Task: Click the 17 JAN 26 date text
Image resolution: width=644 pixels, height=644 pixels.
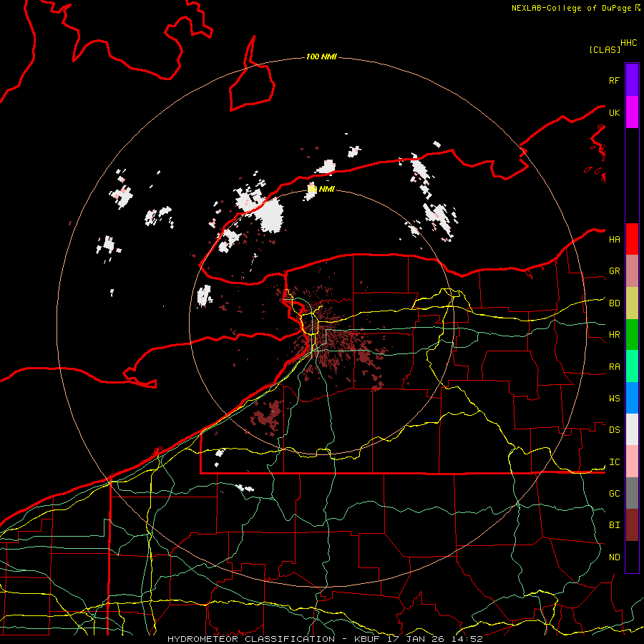Action: (416, 639)
